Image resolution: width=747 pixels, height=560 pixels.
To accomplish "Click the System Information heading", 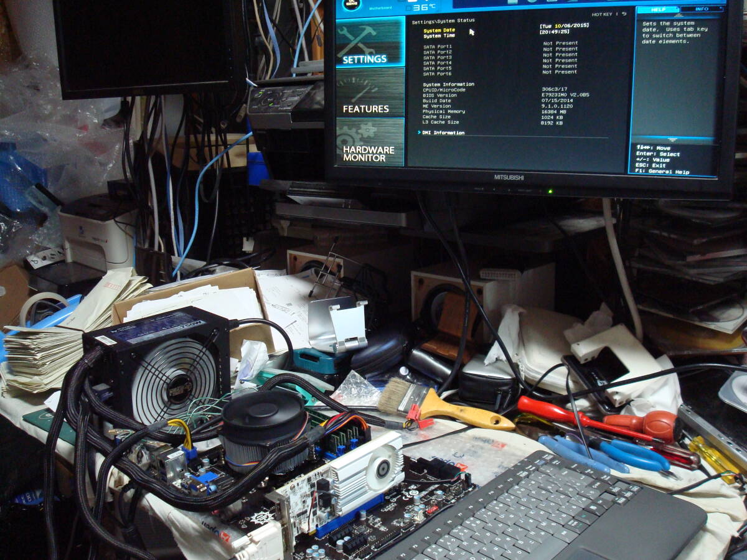I will tap(448, 84).
